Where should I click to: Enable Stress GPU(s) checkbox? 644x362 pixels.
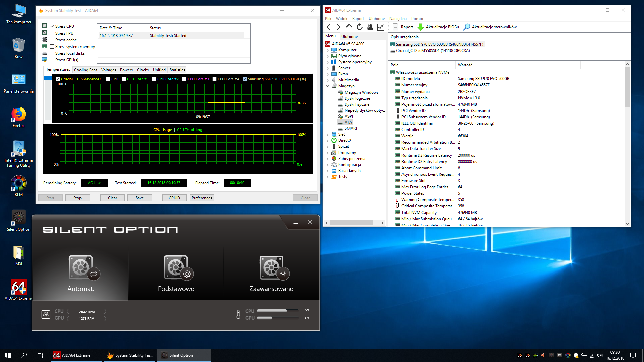click(x=52, y=60)
